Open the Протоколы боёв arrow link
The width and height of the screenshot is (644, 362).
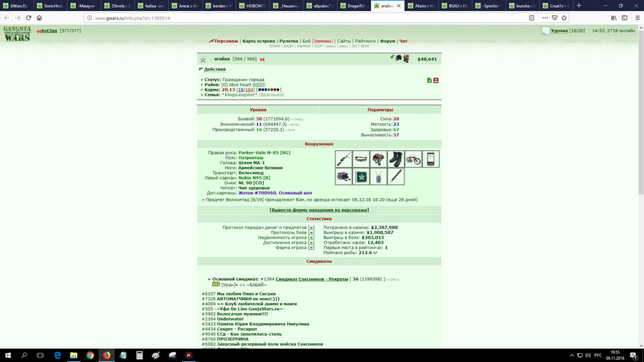pyautogui.click(x=311, y=233)
